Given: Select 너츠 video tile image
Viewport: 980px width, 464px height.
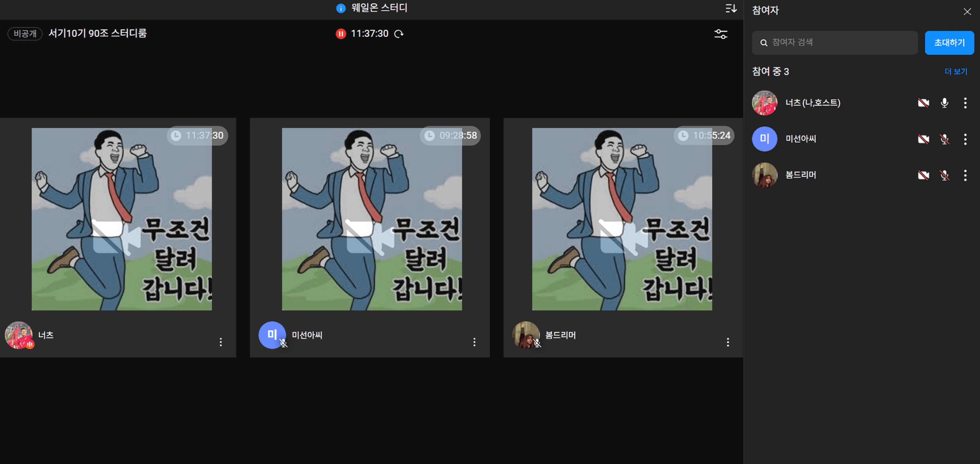Looking at the screenshot, I should pyautogui.click(x=122, y=219).
